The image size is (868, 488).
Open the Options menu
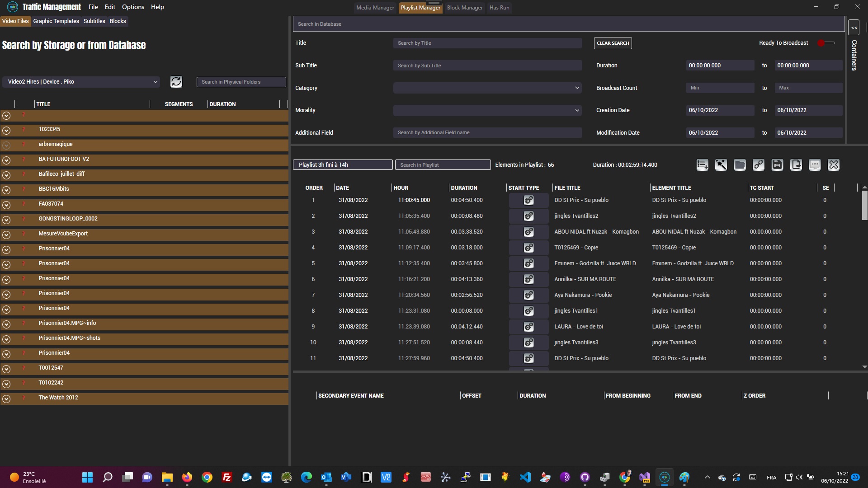tap(133, 7)
